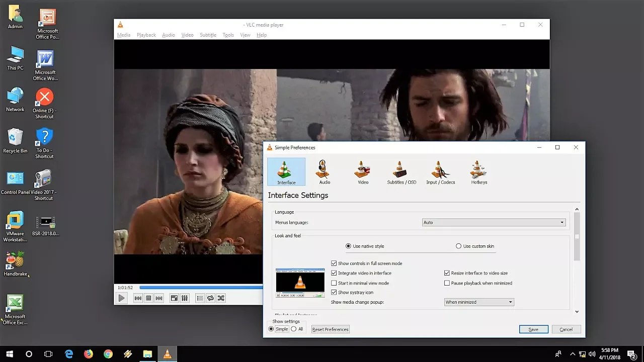The width and height of the screenshot is (644, 362).
Task: Select the Network desktop icon
Action: click(15, 100)
